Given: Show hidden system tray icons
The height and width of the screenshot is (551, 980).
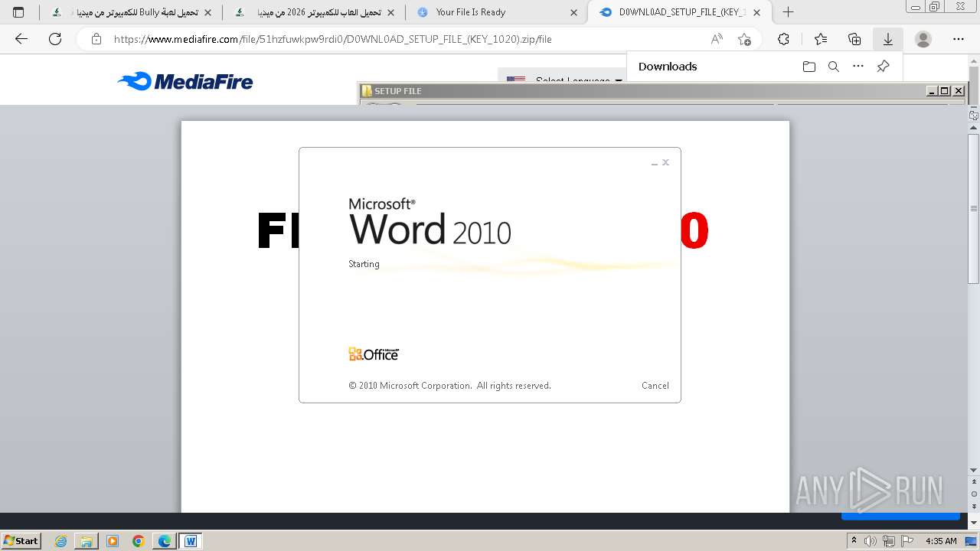Looking at the screenshot, I should 854,540.
